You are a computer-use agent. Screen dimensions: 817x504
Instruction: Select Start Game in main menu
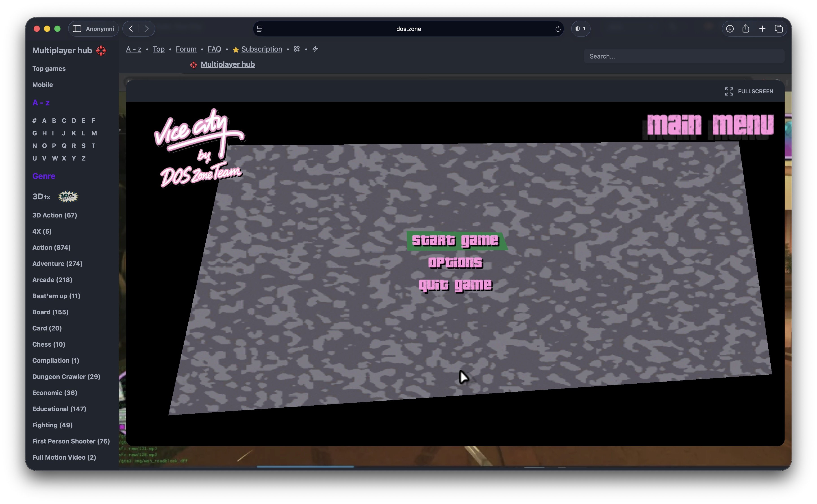click(x=455, y=240)
